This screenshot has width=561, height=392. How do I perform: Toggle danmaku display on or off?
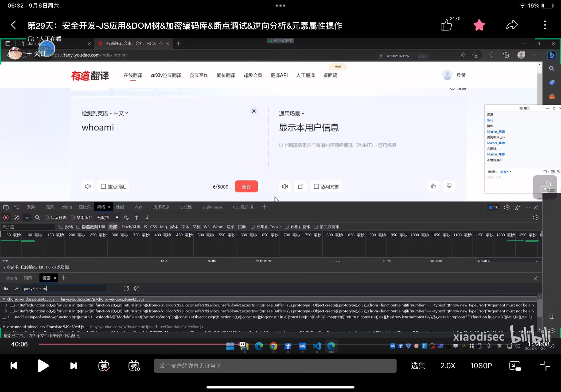pos(104,366)
